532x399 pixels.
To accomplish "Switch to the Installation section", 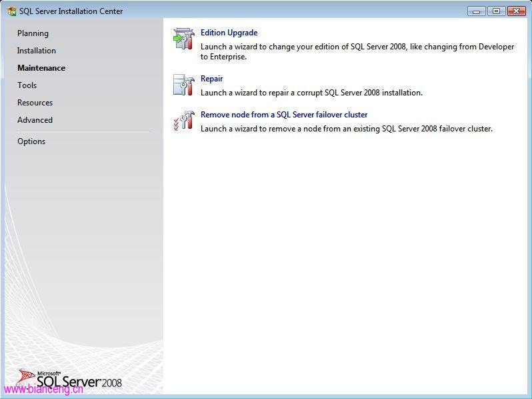I will pos(37,51).
